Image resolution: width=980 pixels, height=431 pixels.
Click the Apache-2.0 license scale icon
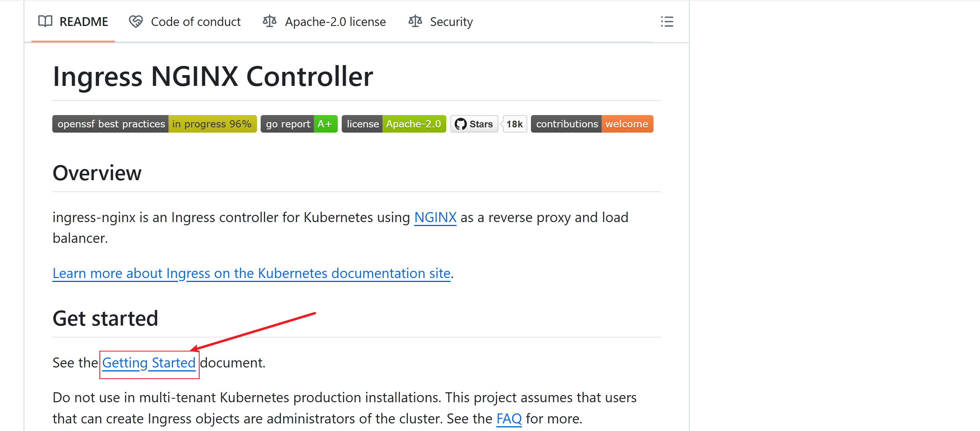(269, 21)
